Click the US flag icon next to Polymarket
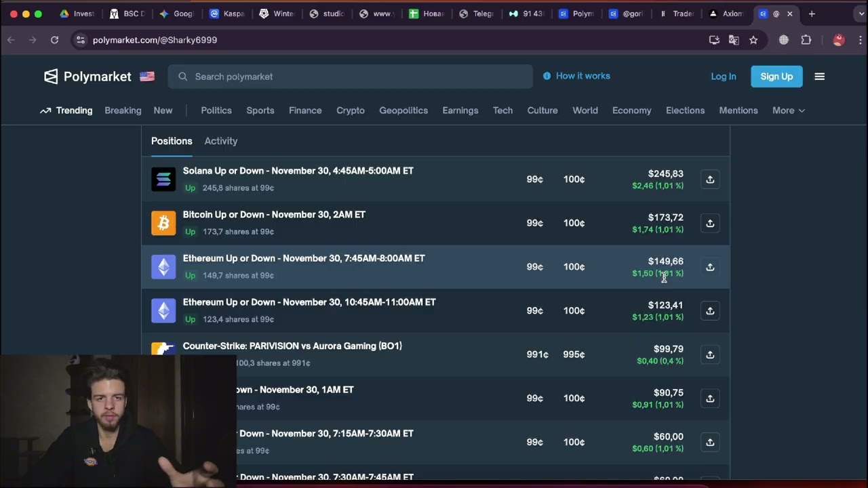This screenshot has height=488, width=868. pos(147,77)
